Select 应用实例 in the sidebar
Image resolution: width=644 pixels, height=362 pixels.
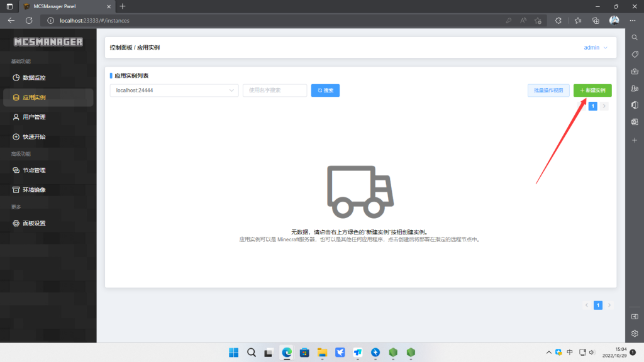[48, 97]
